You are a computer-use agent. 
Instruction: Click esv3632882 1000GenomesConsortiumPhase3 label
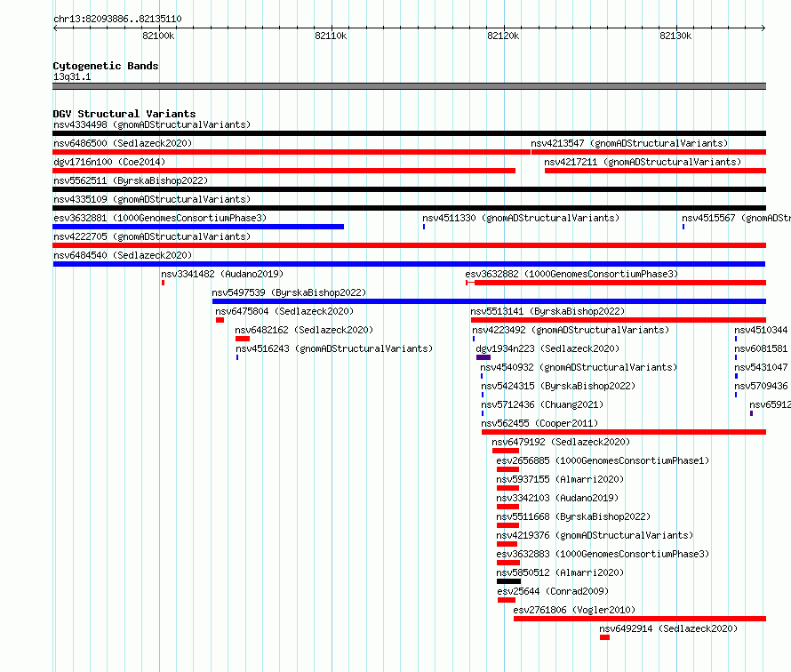point(571,274)
